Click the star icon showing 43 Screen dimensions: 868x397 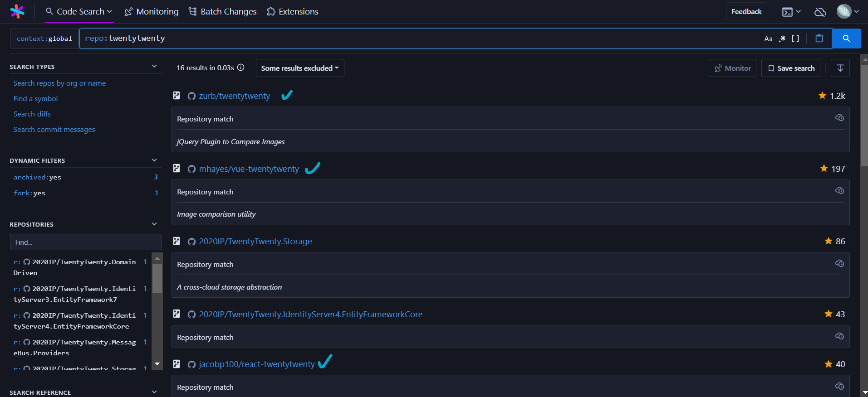click(829, 314)
